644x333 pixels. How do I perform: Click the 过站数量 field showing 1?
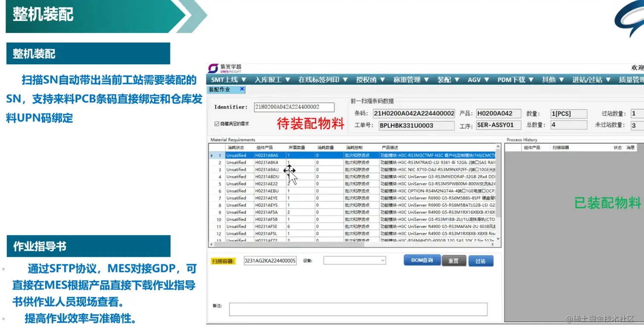(637, 114)
